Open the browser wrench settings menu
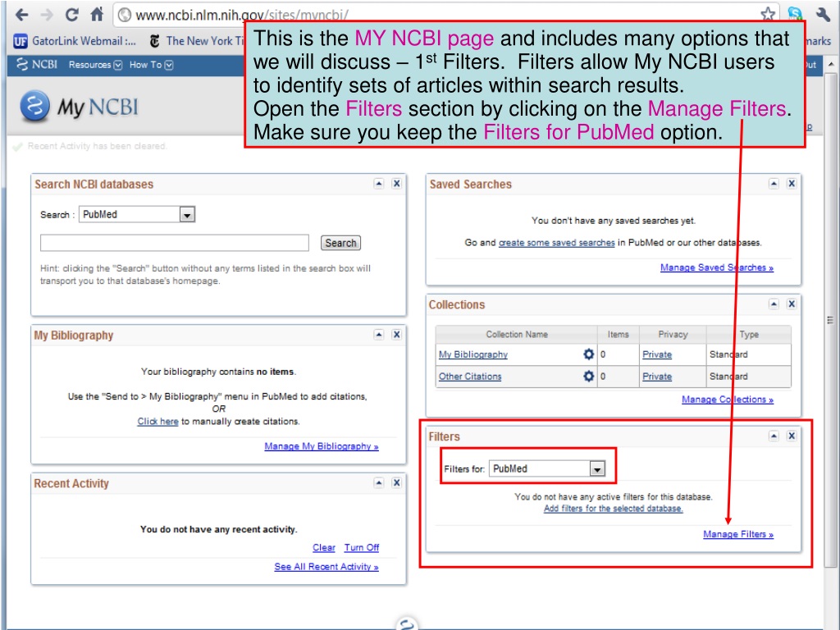The image size is (840, 630). click(x=823, y=14)
